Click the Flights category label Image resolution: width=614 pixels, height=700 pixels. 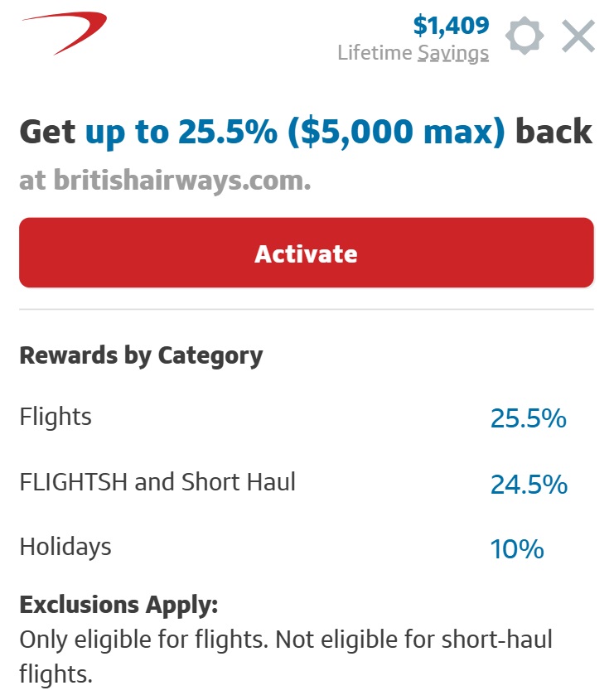pos(55,418)
